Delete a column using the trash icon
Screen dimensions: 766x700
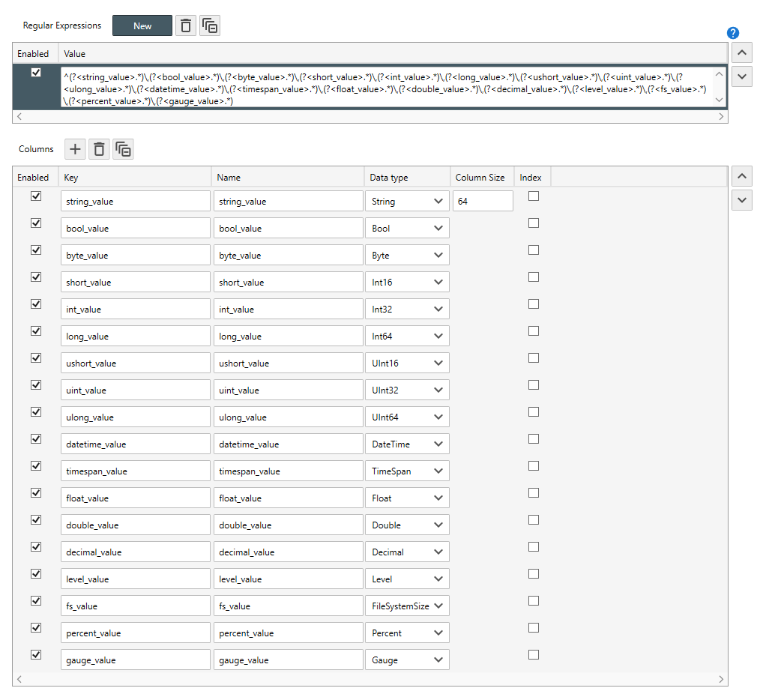(98, 148)
